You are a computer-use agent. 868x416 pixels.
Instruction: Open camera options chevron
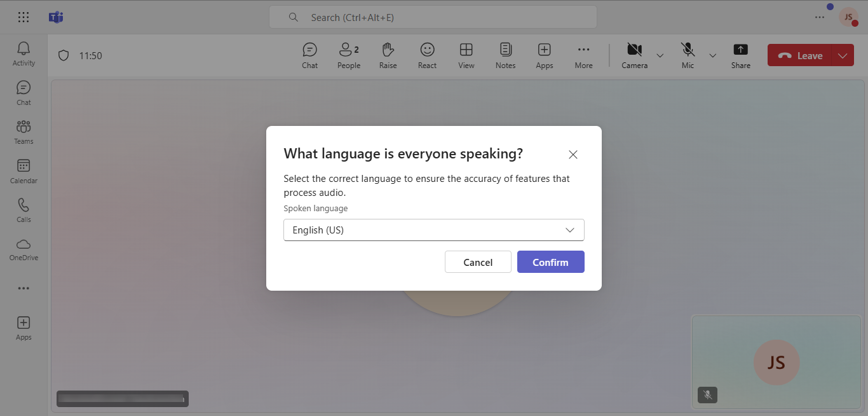click(660, 56)
